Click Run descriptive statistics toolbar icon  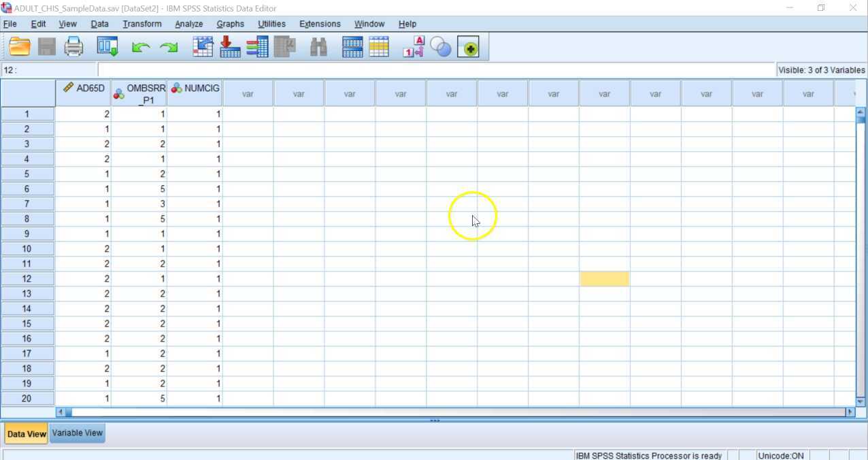pyautogui.click(x=285, y=47)
